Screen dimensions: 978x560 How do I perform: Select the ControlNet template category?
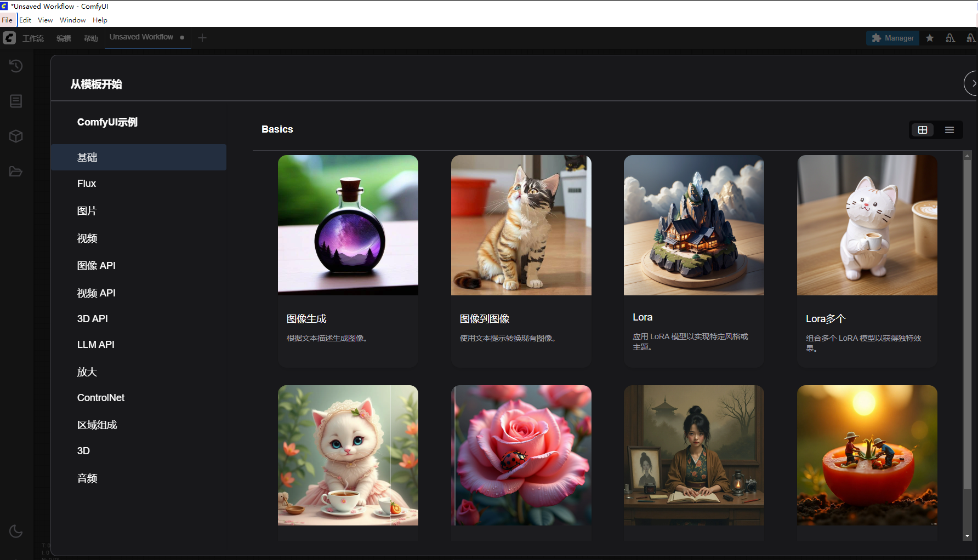pos(101,398)
